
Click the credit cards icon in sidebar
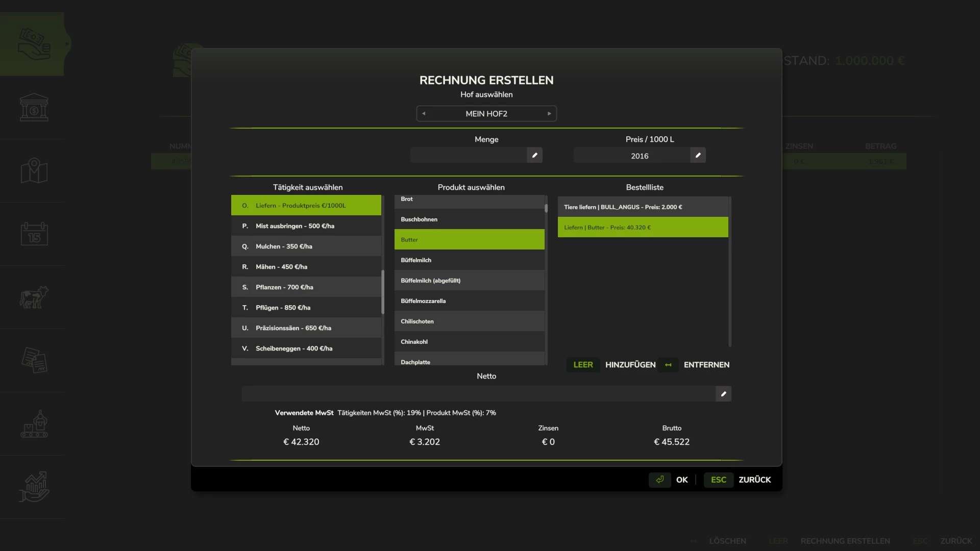pos(33,360)
